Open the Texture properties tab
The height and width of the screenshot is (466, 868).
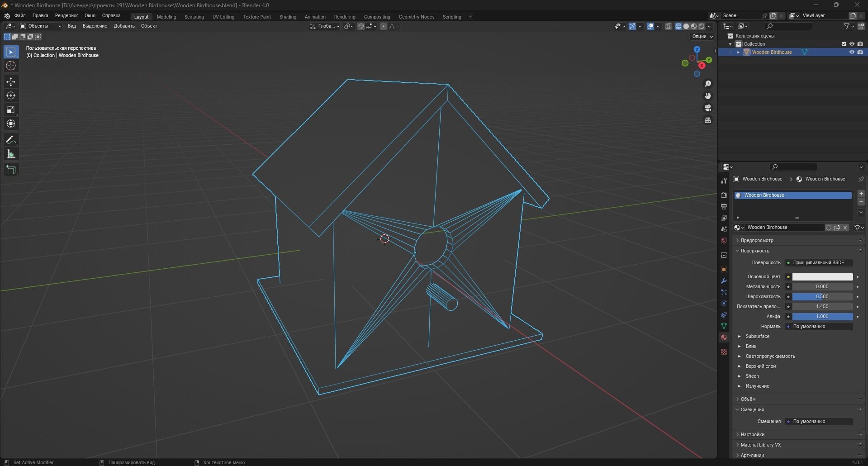click(724, 352)
